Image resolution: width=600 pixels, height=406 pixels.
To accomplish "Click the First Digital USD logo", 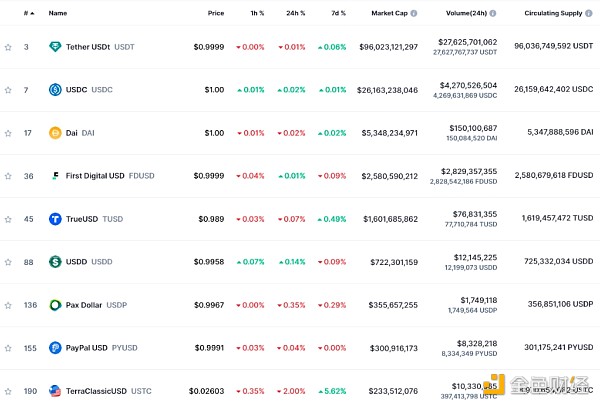I will tap(55, 176).
